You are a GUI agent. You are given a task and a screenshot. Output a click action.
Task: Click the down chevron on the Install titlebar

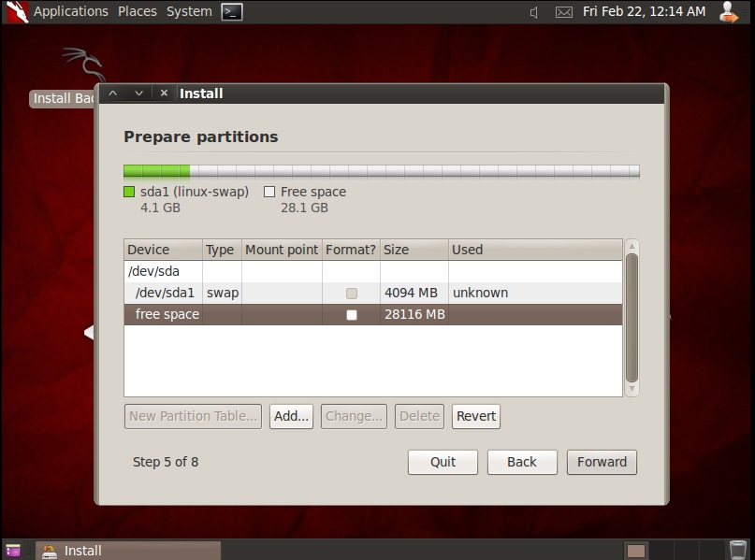(138, 93)
